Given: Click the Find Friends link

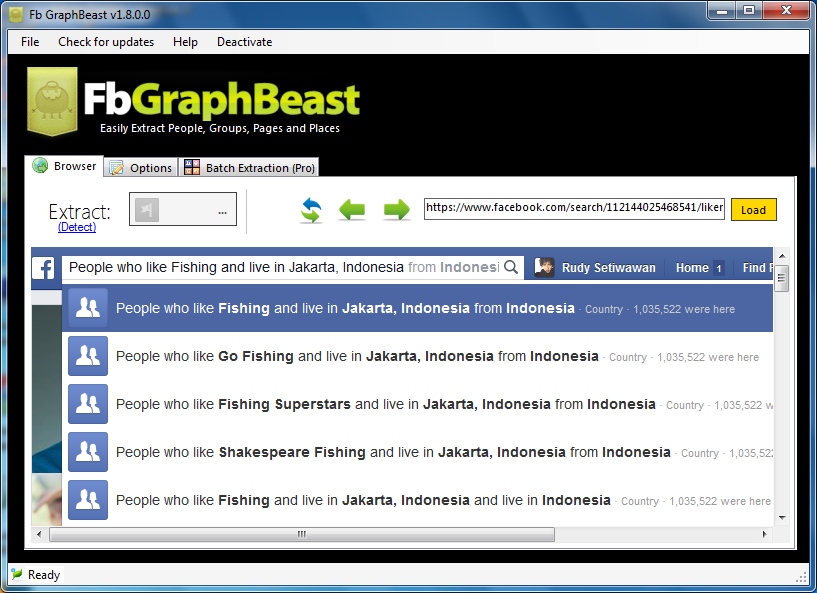Looking at the screenshot, I should pos(758,268).
